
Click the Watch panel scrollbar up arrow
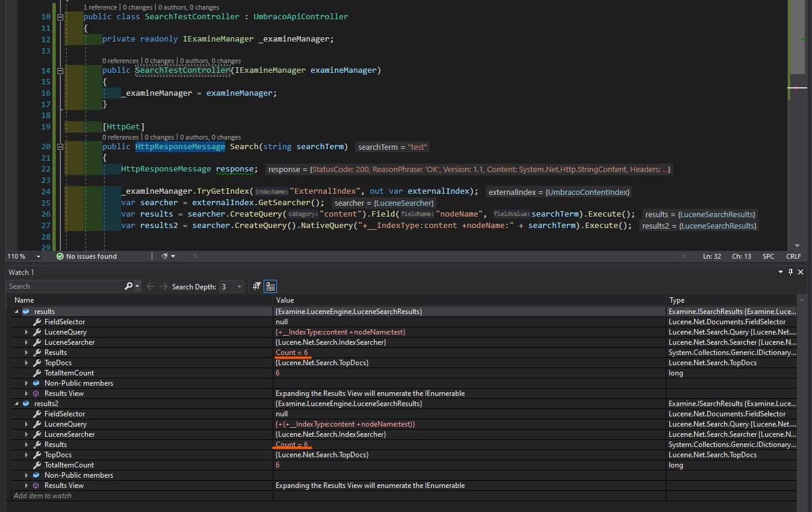(x=801, y=300)
